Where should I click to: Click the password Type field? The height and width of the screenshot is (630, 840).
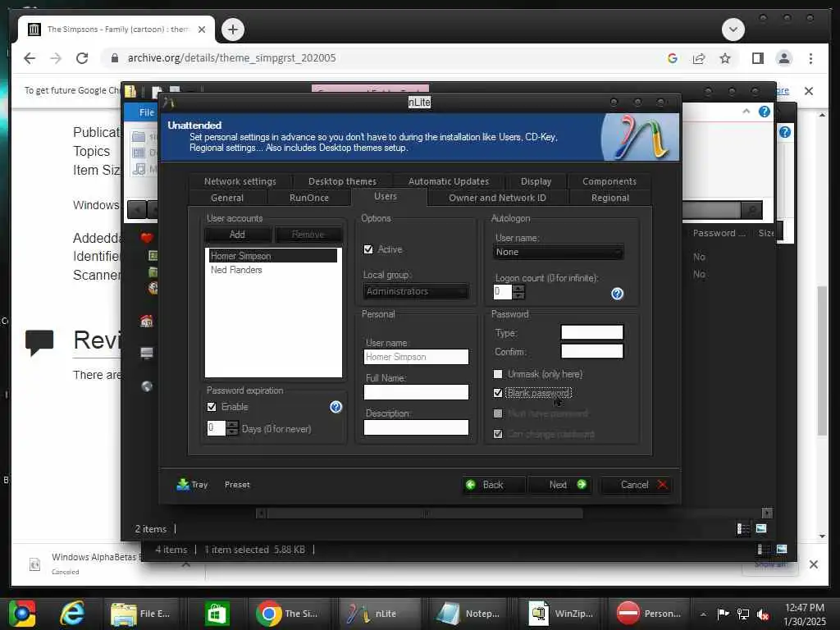pos(592,332)
